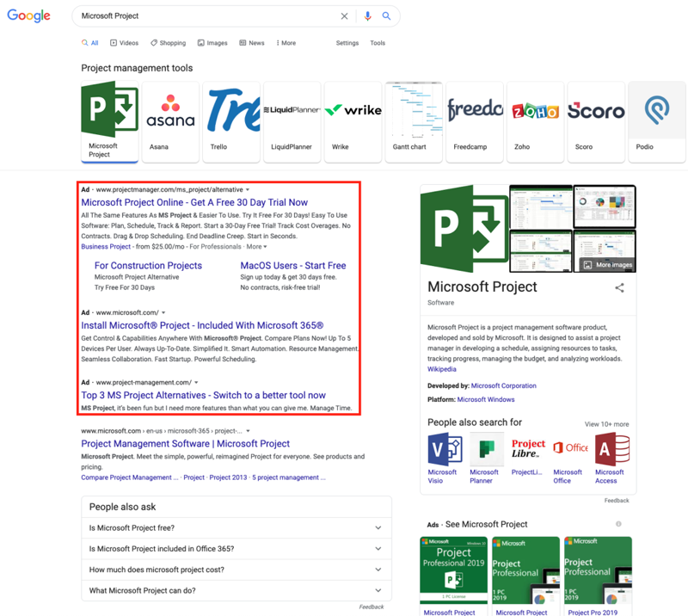This screenshot has height=616, width=688.
Task: Open the organic microsoft.com result dropdown arrow
Action: 248,431
